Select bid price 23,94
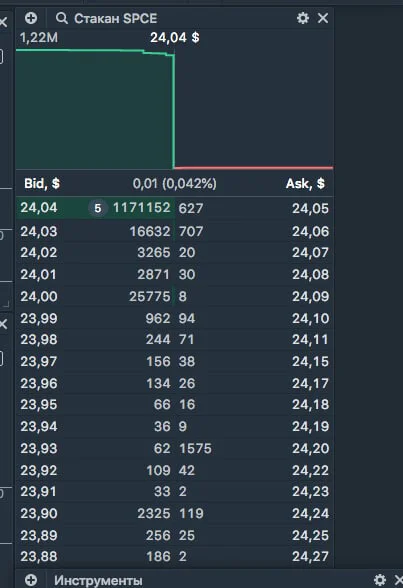The height and width of the screenshot is (588, 403). point(39,427)
